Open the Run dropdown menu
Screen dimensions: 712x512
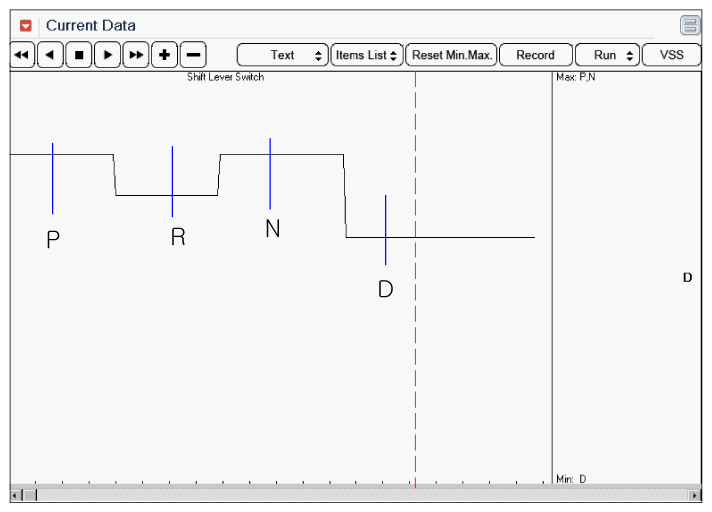[x=607, y=55]
